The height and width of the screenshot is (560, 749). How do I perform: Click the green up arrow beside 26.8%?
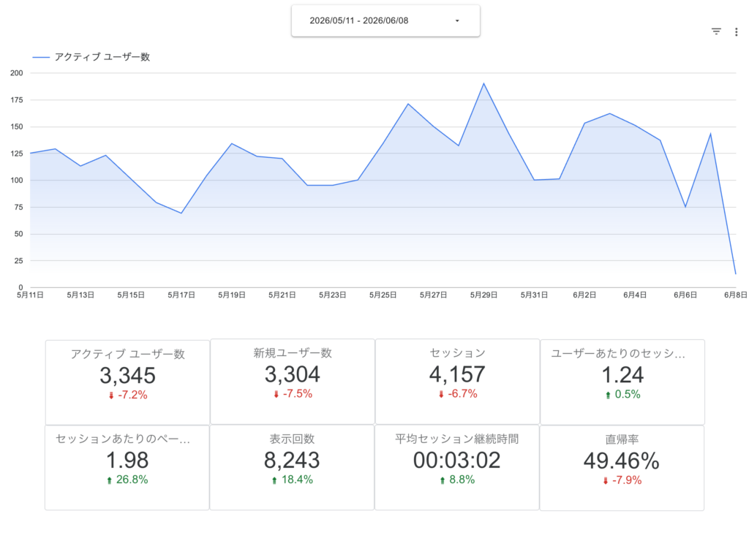click(x=110, y=480)
